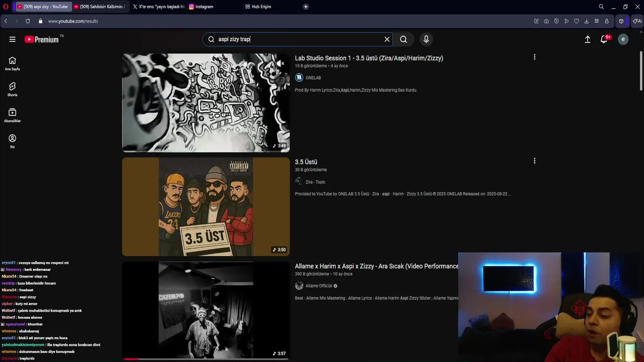Click the browser forward arrow
644x362 pixels.
pyautogui.click(x=16, y=21)
